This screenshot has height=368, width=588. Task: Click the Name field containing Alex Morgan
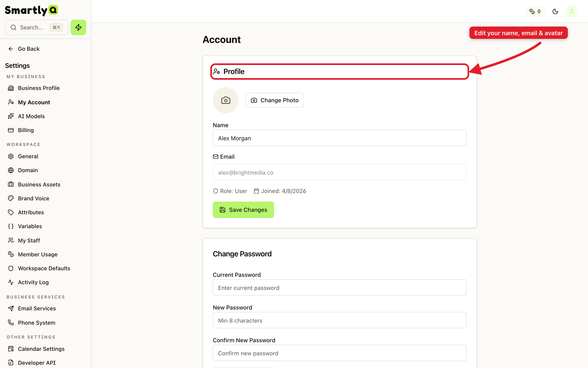click(340, 138)
